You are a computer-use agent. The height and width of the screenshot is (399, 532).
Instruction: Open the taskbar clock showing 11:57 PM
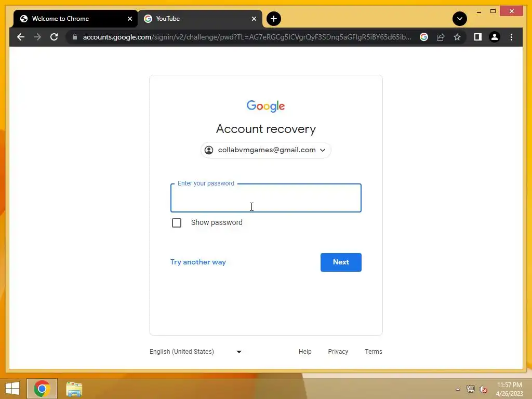pyautogui.click(x=509, y=389)
